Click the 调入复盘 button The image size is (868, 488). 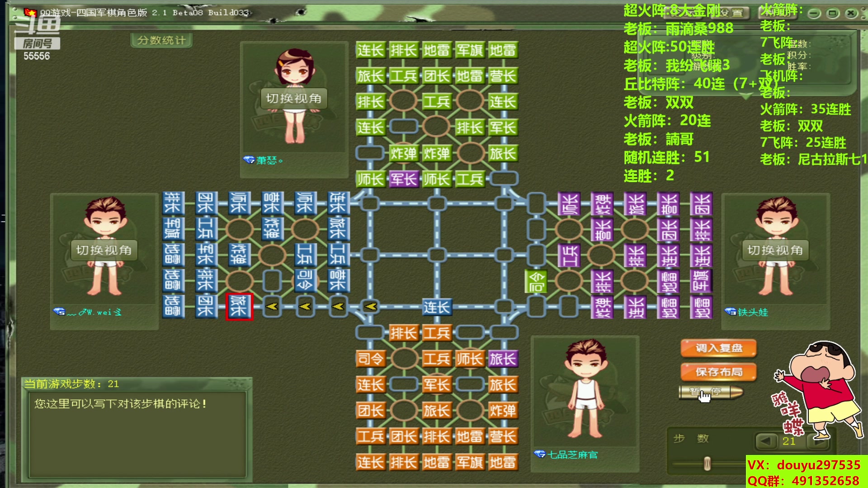[718, 348]
